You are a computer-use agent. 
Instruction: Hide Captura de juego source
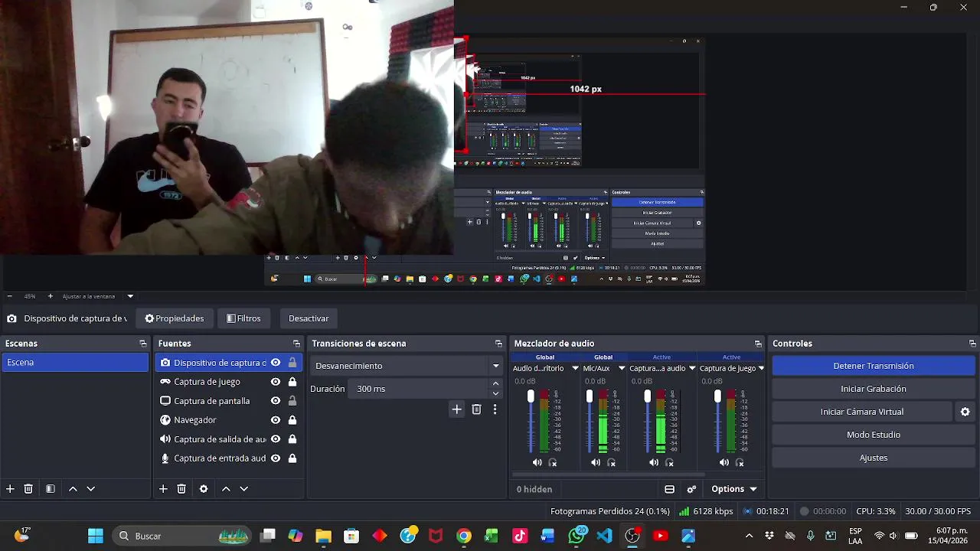[x=276, y=382]
